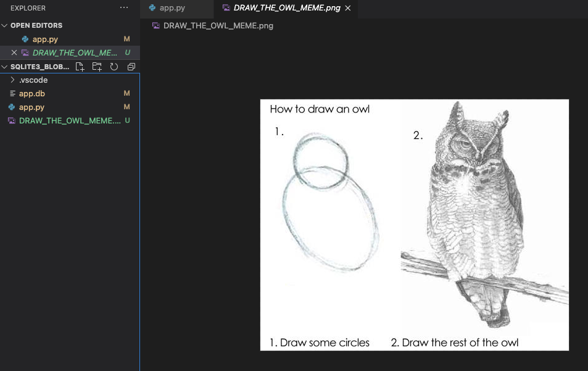Collapse the Open Editors section
588x371 pixels.
pyautogui.click(x=4, y=25)
